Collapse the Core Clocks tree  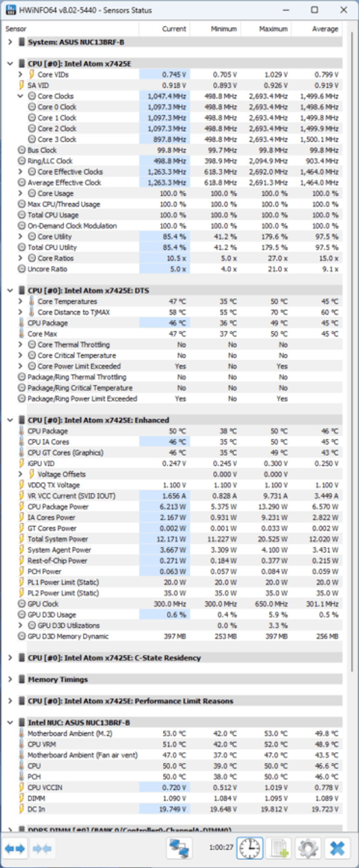20,96
